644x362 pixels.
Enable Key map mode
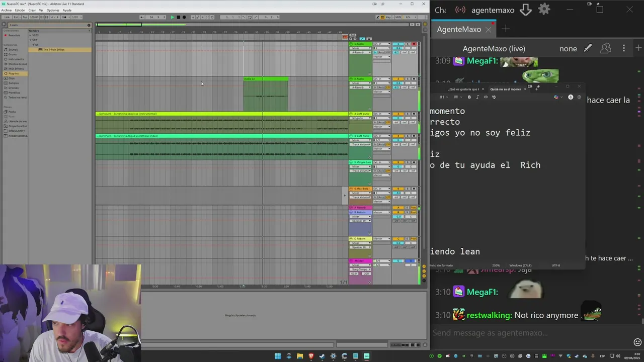pyautogui.click(x=388, y=17)
